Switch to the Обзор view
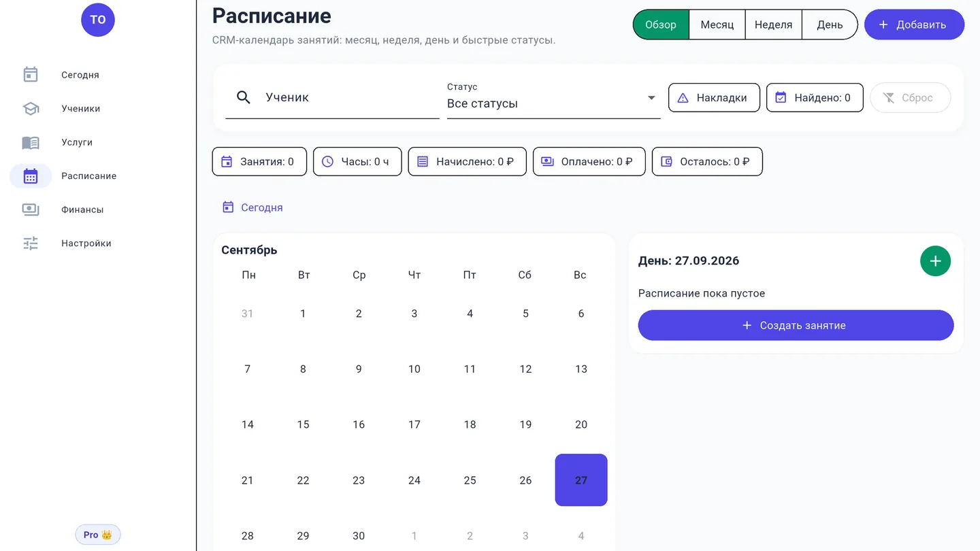Viewport: 980px width, 551px height. (x=661, y=24)
